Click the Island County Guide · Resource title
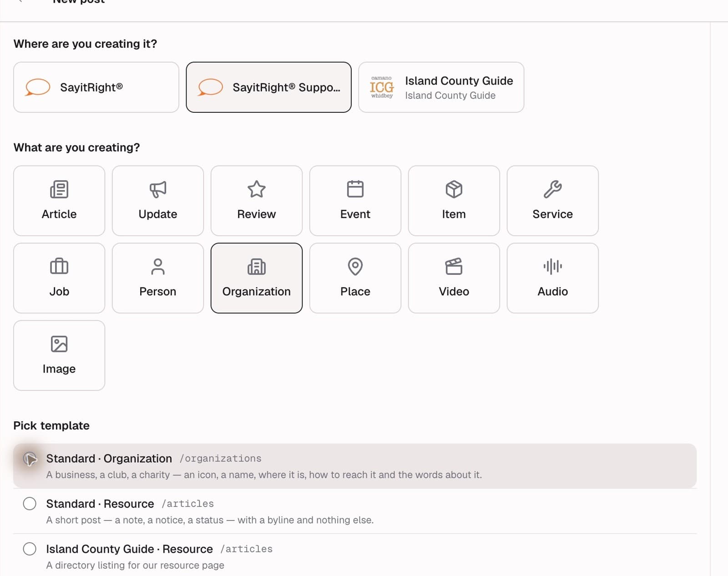This screenshot has height=576, width=728. point(130,549)
